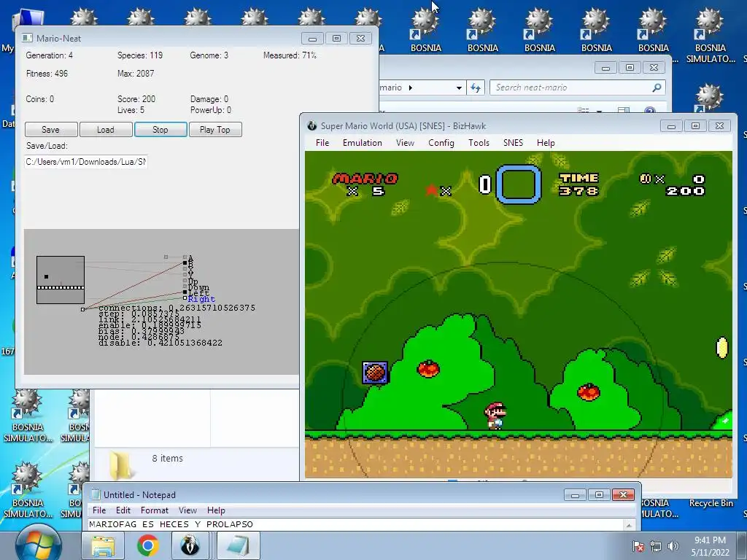Open the BizHawk Config menu
Screen dimensions: 747x560
click(x=441, y=143)
